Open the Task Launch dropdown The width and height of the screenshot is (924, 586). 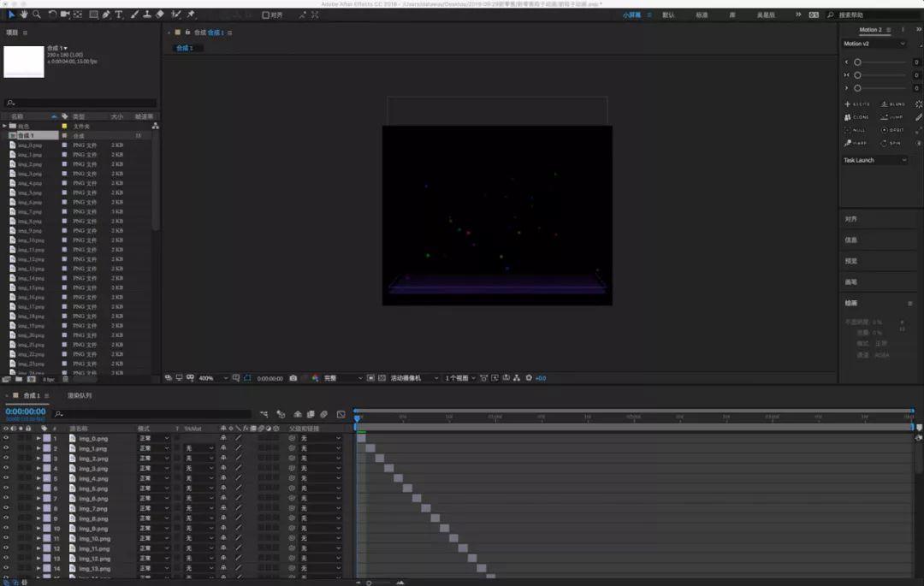pos(874,160)
